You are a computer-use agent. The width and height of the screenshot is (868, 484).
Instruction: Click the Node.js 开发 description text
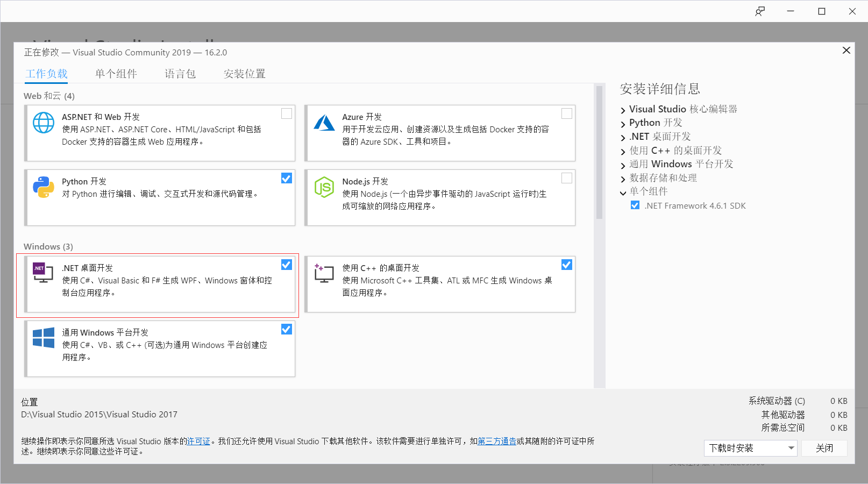[x=445, y=200]
